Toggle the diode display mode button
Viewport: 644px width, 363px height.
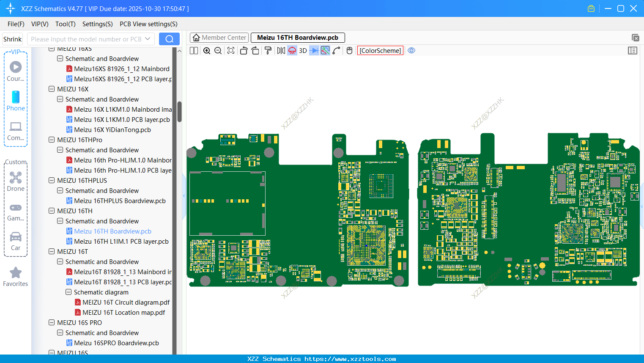tap(314, 51)
